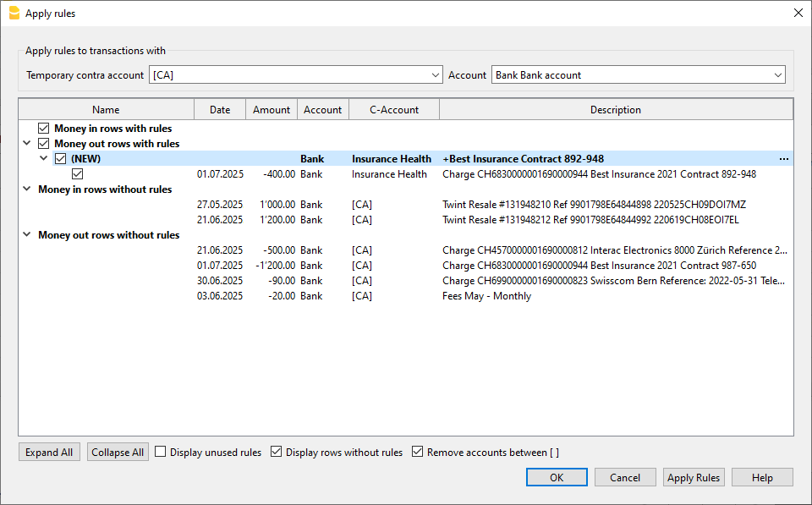Sort by the Amount column header
This screenshot has height=505, width=812.
coord(271,110)
